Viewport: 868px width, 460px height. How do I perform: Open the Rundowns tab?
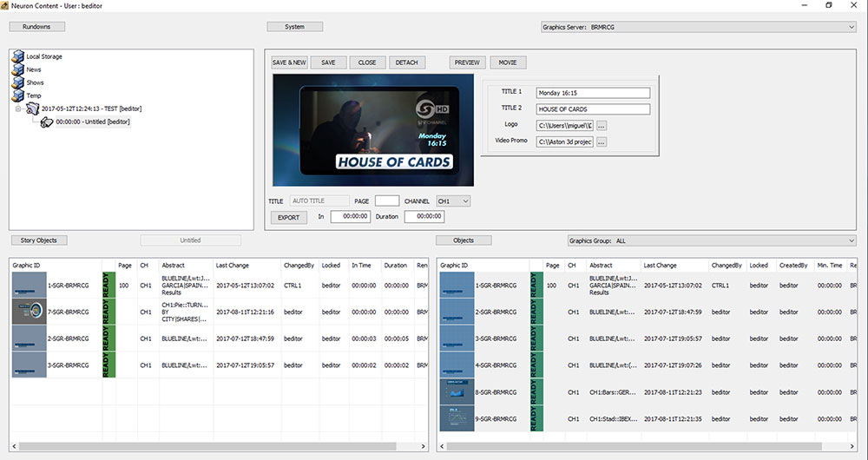(x=37, y=27)
